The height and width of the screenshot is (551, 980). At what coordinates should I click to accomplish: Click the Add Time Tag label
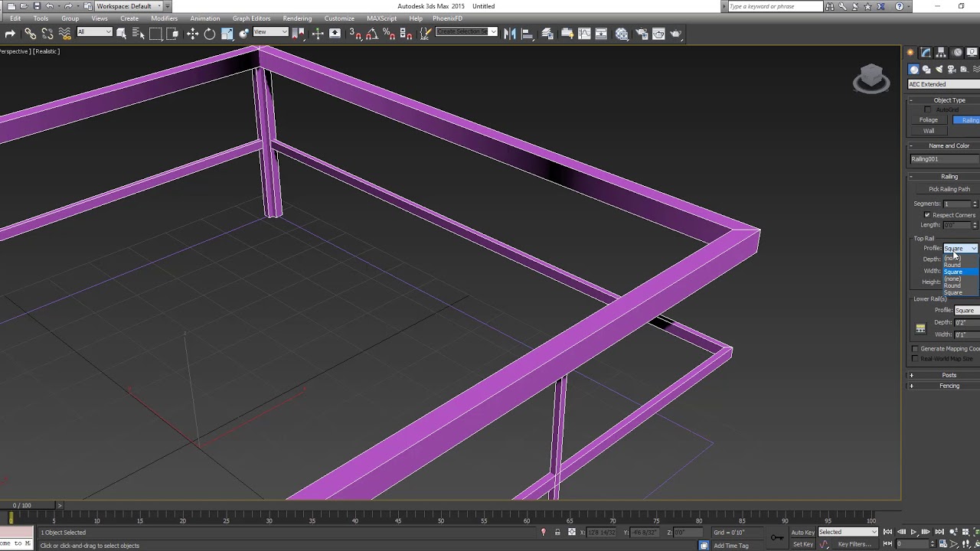click(731, 546)
